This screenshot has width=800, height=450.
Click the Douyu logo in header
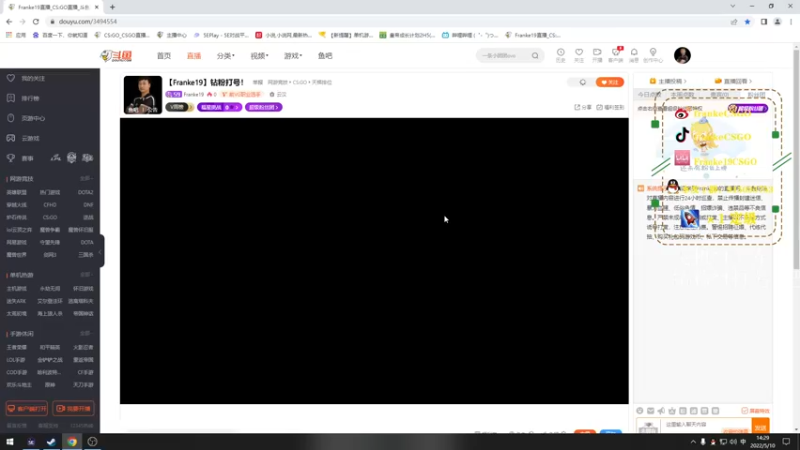pyautogui.click(x=116, y=56)
